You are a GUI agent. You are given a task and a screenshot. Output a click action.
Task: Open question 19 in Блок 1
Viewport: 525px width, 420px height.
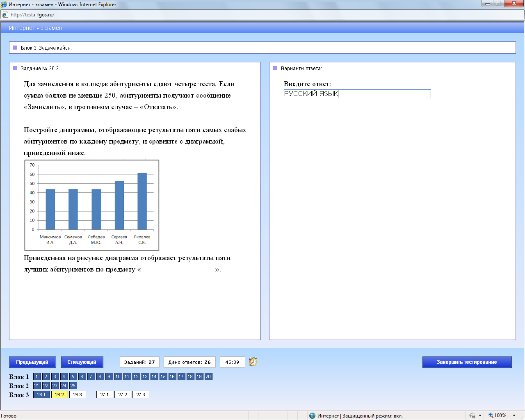click(199, 377)
